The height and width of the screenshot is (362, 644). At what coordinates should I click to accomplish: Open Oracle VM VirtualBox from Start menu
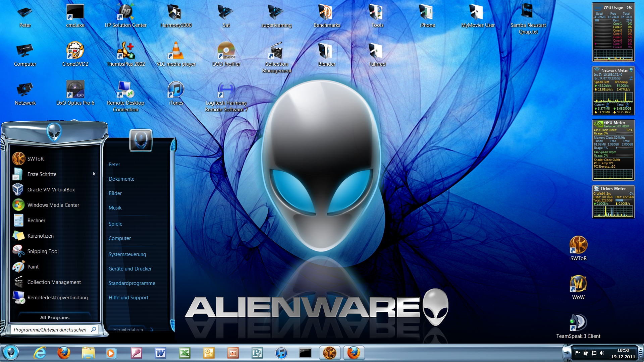point(55,189)
